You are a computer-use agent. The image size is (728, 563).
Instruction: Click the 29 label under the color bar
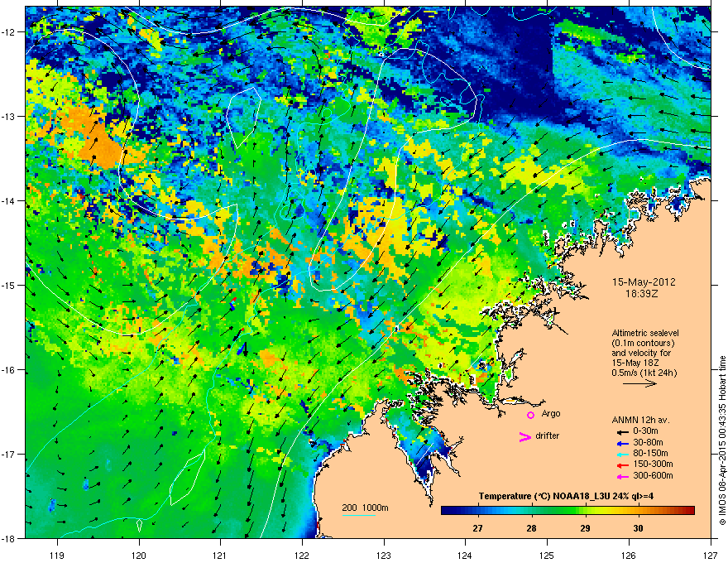point(585,528)
